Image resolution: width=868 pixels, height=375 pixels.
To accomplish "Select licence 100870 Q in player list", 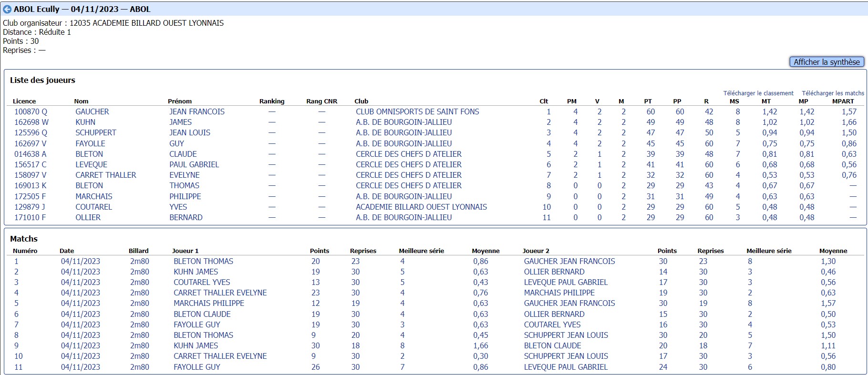I will (x=31, y=111).
